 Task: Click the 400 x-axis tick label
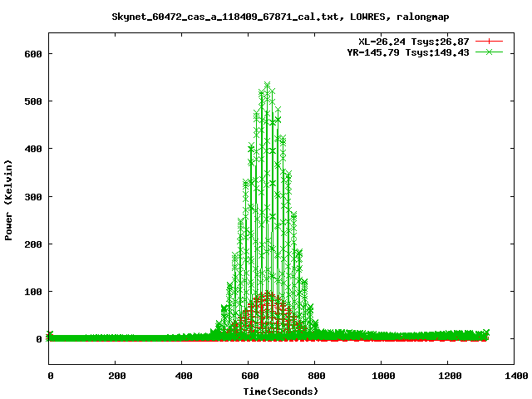[x=183, y=376]
